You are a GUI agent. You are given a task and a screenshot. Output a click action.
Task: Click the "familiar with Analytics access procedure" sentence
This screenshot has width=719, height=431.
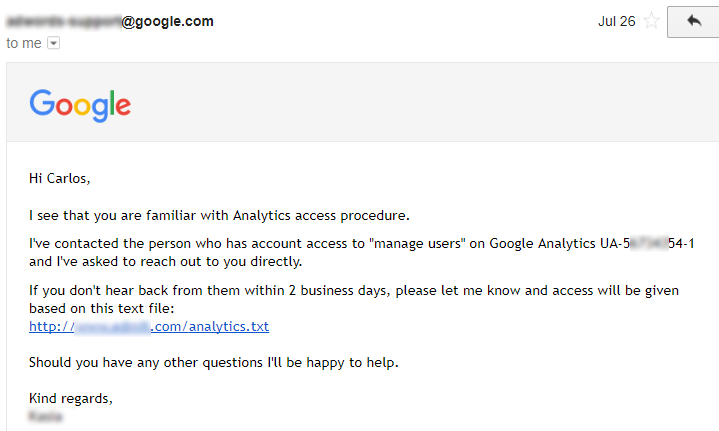(220, 214)
